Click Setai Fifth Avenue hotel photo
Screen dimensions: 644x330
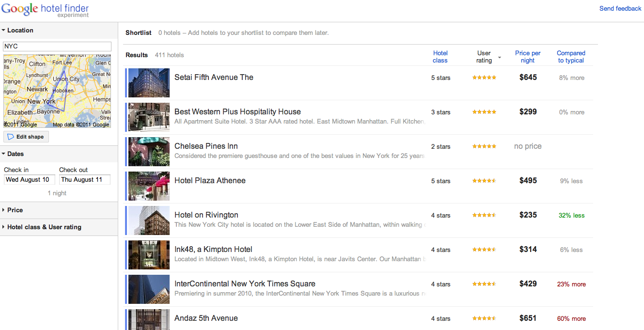tap(149, 83)
